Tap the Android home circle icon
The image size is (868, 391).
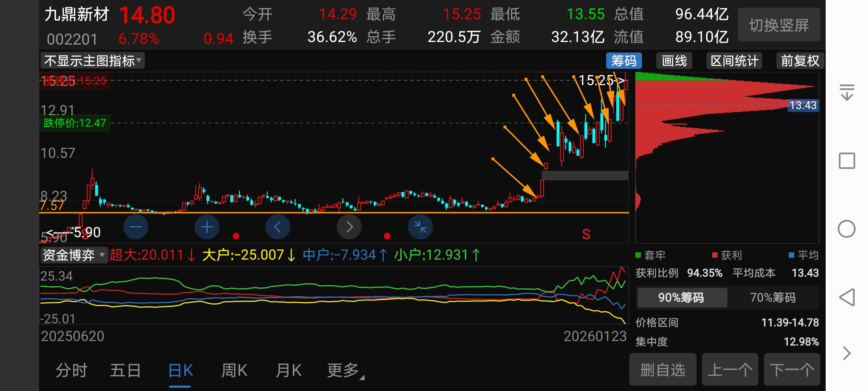[x=847, y=229]
